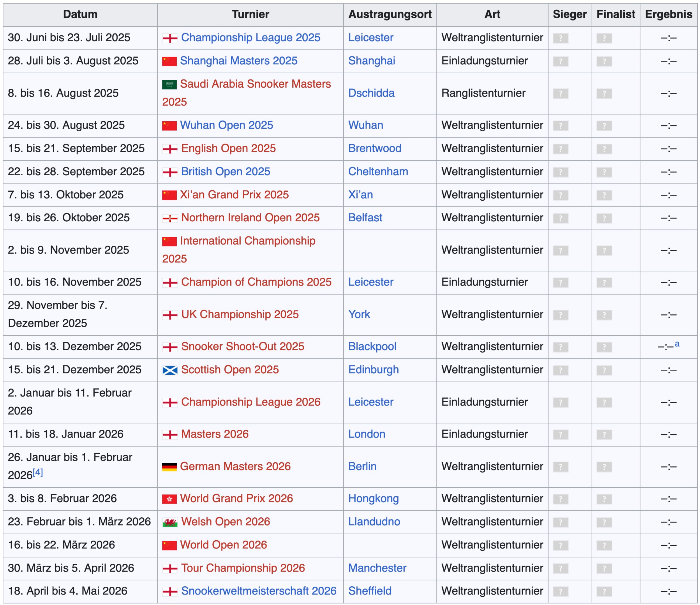Click the China flag beside Shanghai Masters 2025
700x605 pixels.
click(169, 61)
